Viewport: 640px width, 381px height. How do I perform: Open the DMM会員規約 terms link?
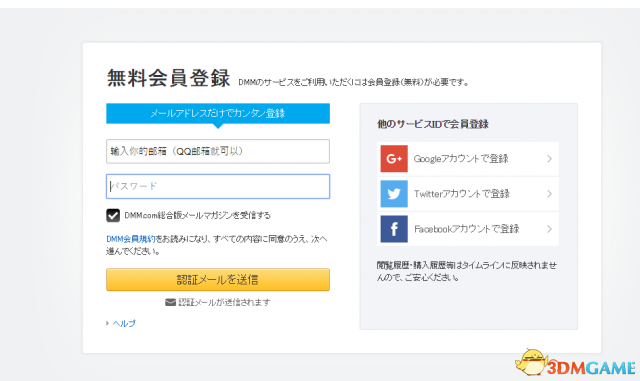[131, 239]
